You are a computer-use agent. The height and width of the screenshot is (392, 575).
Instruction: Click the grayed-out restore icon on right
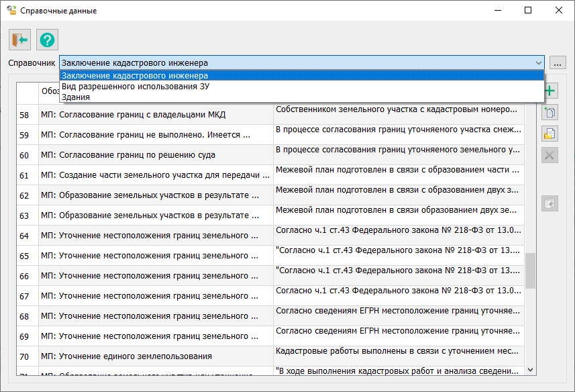coord(550,203)
